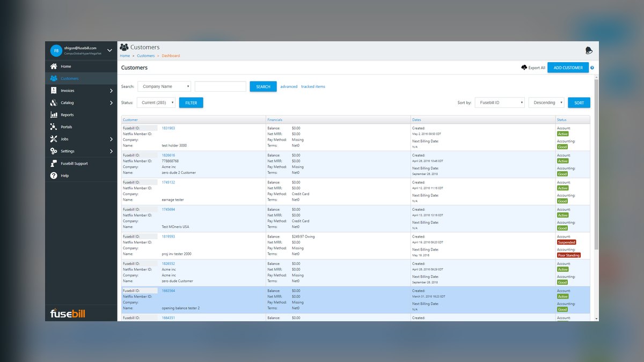Expand the account menu chevron

[x=109, y=50]
